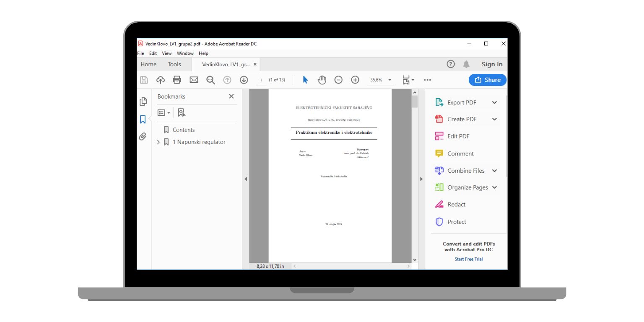Open the Edit menu
This screenshot has height=322, width=644.
153,53
